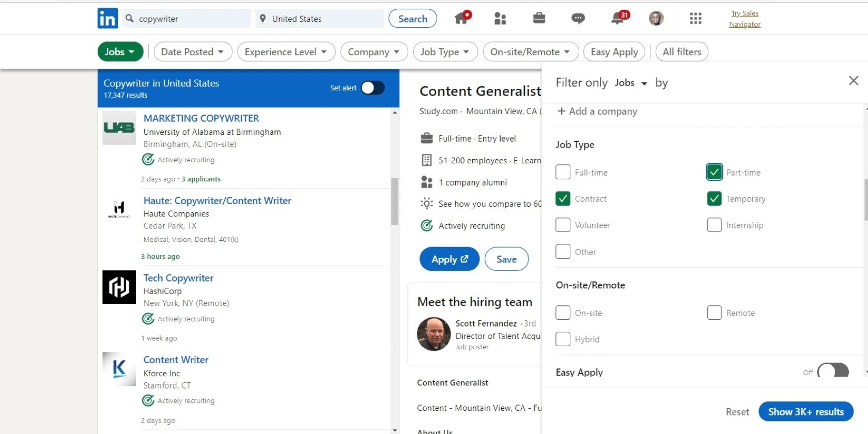
Task: Click Scott Fernandez profile photo
Action: 434,334
